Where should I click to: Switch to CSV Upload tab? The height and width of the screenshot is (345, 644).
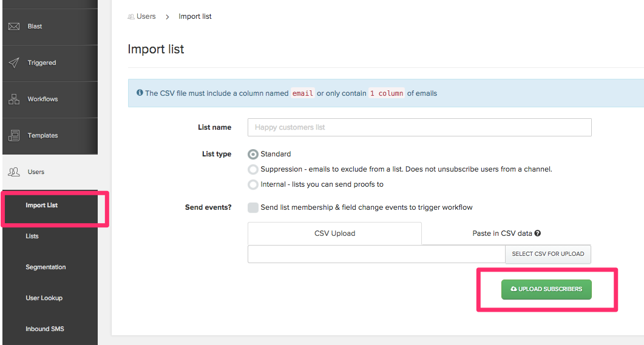pyautogui.click(x=334, y=233)
